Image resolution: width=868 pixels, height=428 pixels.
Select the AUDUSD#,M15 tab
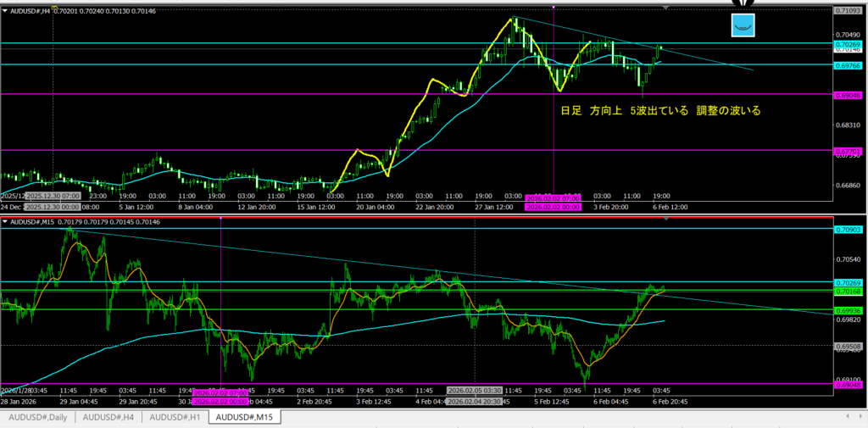click(246, 417)
